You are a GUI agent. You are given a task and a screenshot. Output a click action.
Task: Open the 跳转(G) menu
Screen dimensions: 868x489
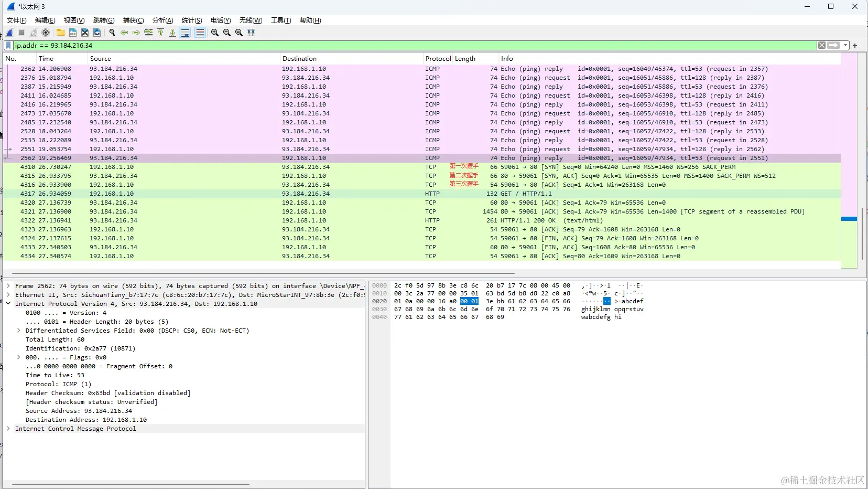point(104,20)
